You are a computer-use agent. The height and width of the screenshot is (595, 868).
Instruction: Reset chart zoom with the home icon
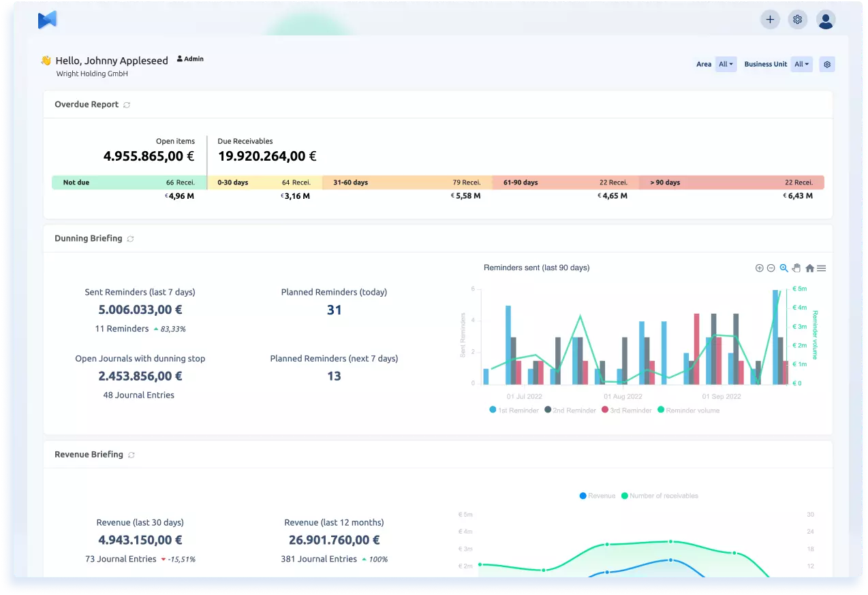809,268
